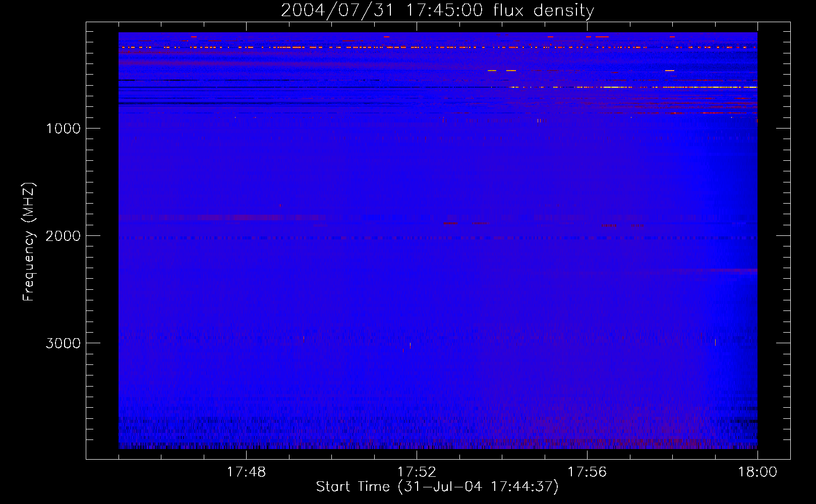Click the "Frequency (MHZ)" axis label
This screenshot has height=504, width=816.
tap(29, 242)
